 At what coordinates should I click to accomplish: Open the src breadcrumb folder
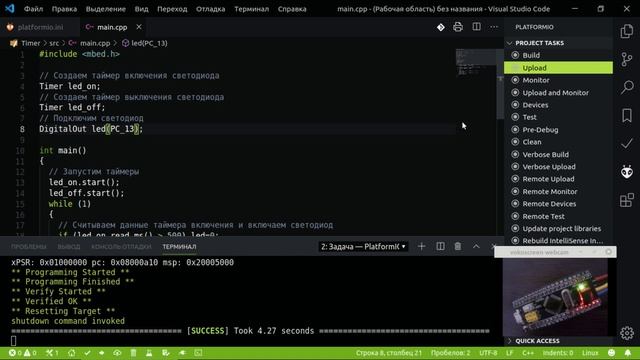click(x=54, y=43)
